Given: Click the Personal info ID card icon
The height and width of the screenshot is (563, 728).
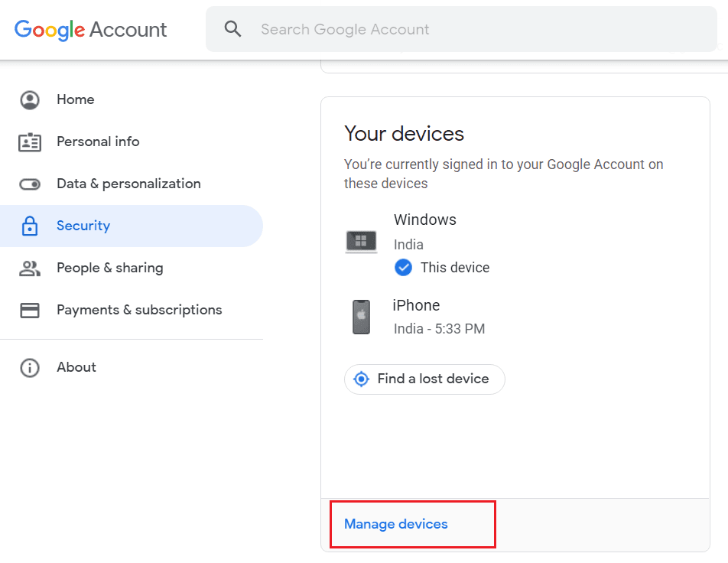Looking at the screenshot, I should [x=30, y=142].
